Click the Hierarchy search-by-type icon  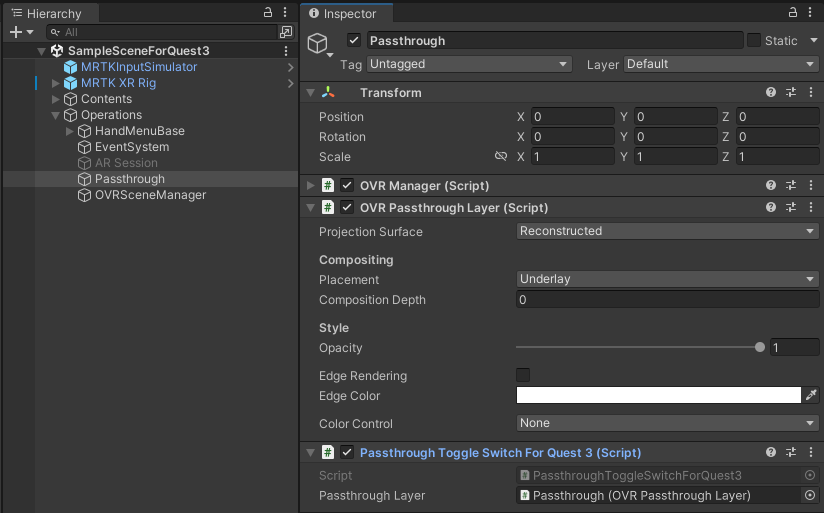click(x=286, y=32)
